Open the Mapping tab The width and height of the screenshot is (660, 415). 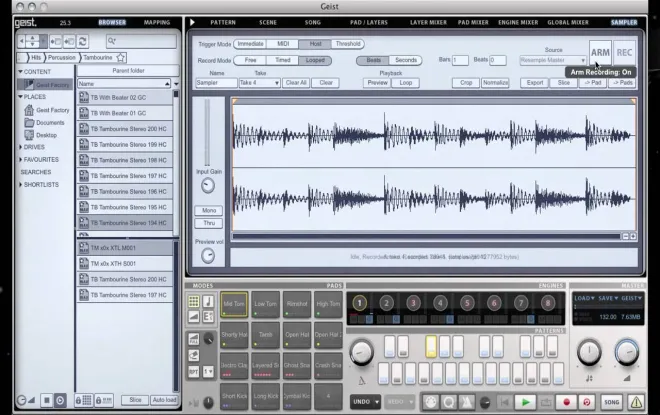(x=157, y=22)
